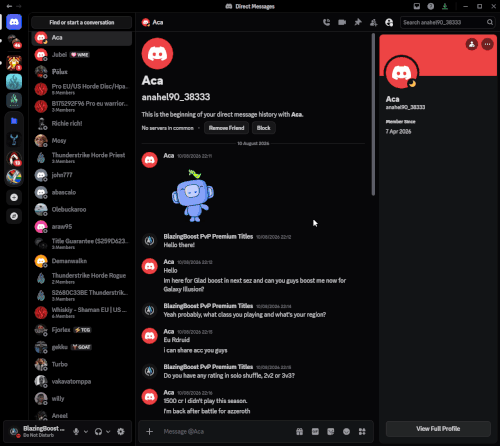The image size is (500, 446).
Task: Open more options on Aca's profile banner
Action: [x=487, y=44]
